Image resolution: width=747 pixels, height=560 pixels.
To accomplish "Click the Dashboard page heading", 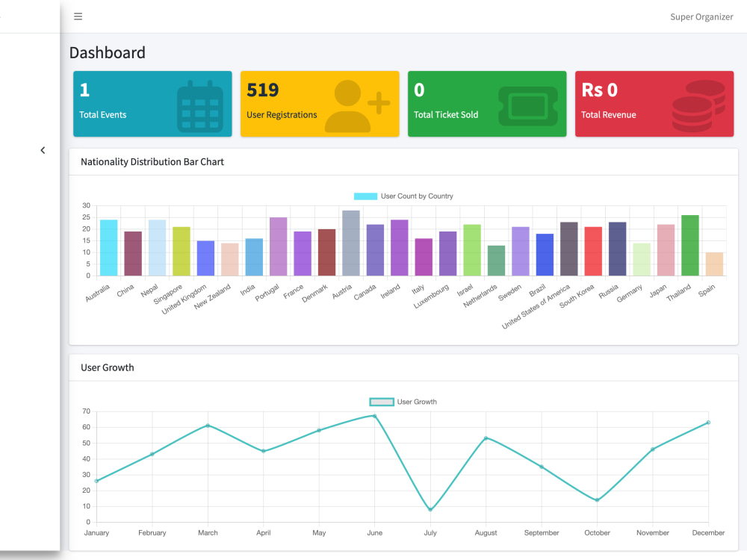I will point(107,52).
